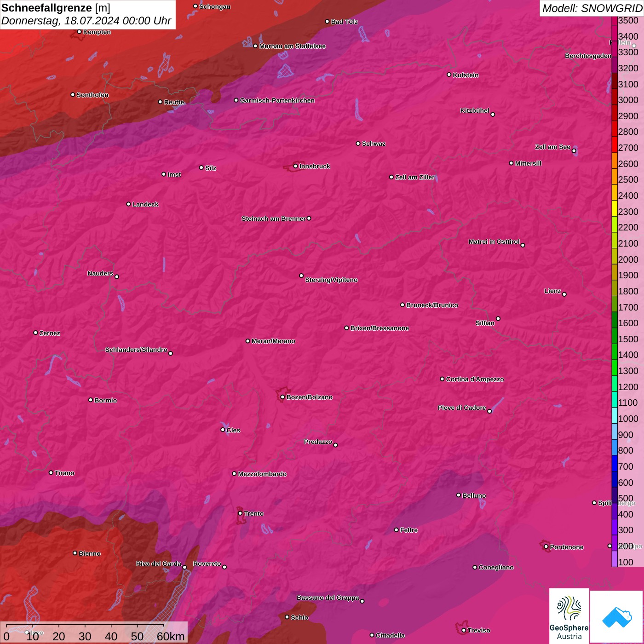The width and height of the screenshot is (644, 644).
Task: Click the Steinach am Brenner label
Action: (x=273, y=218)
